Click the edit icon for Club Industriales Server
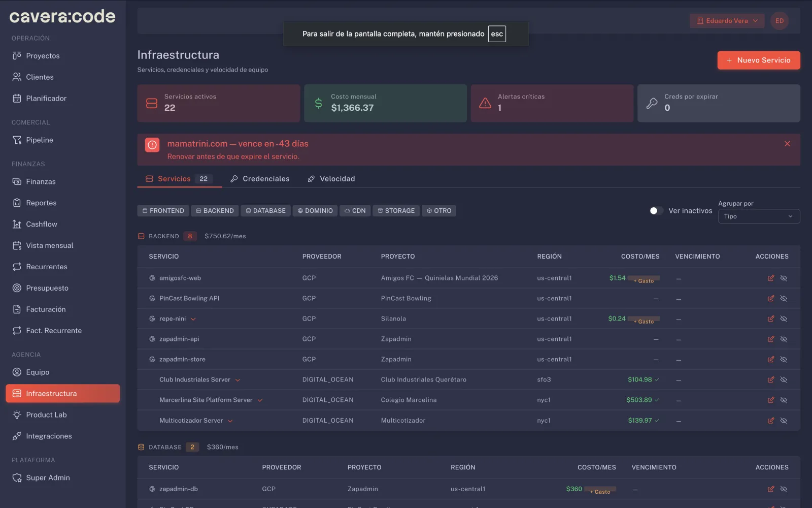Image resolution: width=812 pixels, height=508 pixels. coord(771,379)
